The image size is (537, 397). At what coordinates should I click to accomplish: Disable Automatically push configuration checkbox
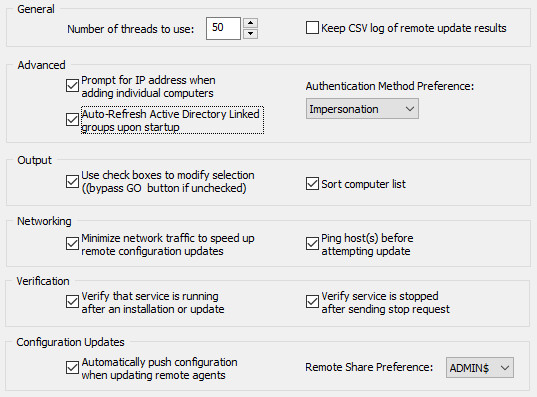[72, 368]
